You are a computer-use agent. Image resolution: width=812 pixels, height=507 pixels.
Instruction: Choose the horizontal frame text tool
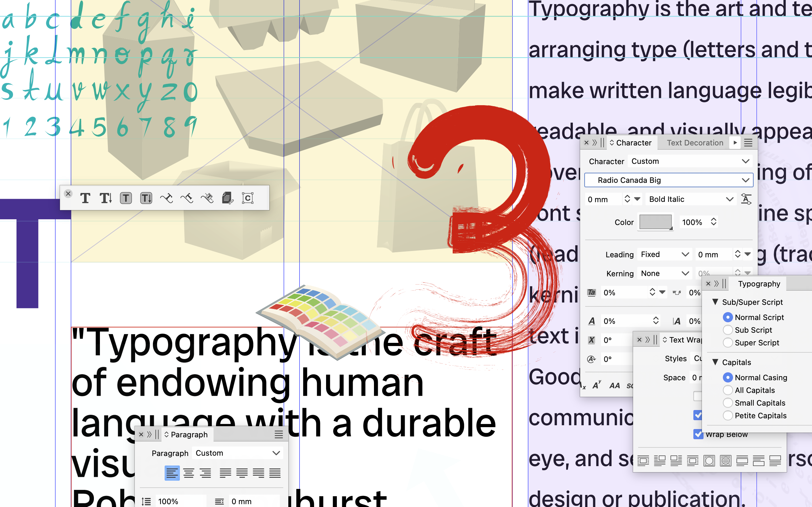[x=126, y=198]
